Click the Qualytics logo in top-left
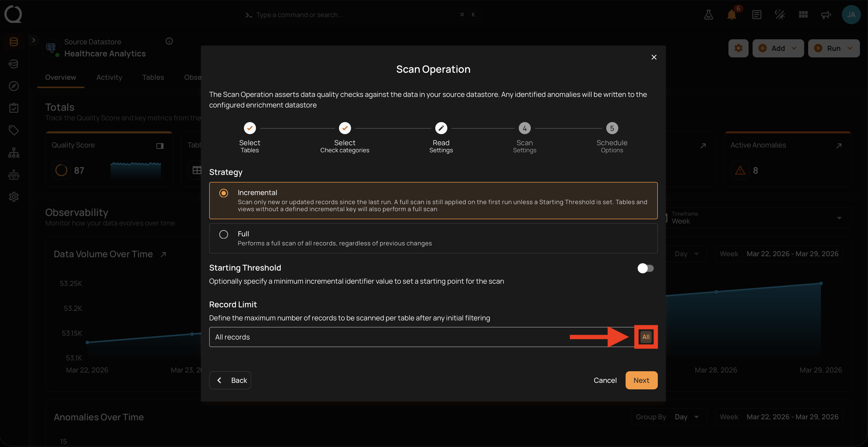Image resolution: width=868 pixels, height=447 pixels. click(13, 14)
